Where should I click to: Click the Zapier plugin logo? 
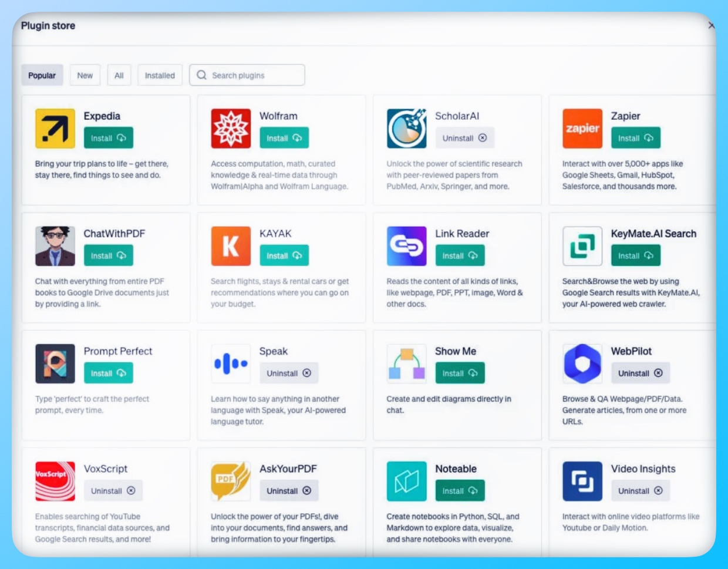582,128
